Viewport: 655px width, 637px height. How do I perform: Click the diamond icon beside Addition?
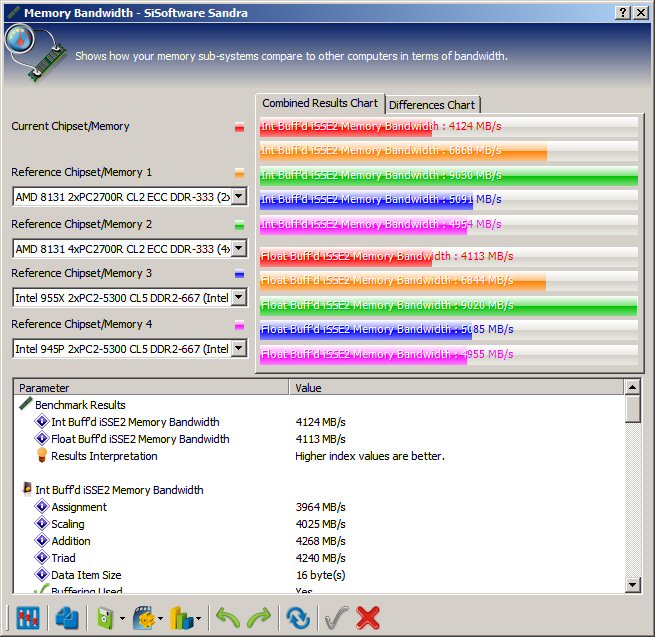42,541
